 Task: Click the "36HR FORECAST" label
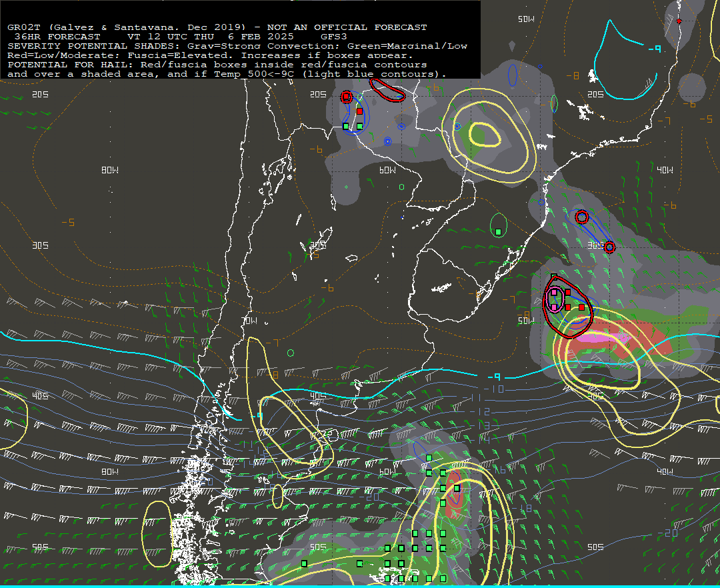pyautogui.click(x=57, y=36)
